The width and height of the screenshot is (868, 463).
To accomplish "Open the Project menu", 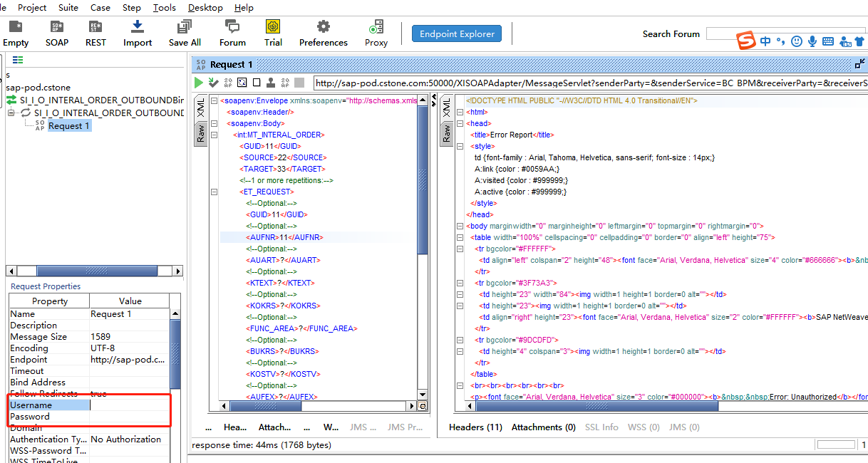I will (32, 7).
